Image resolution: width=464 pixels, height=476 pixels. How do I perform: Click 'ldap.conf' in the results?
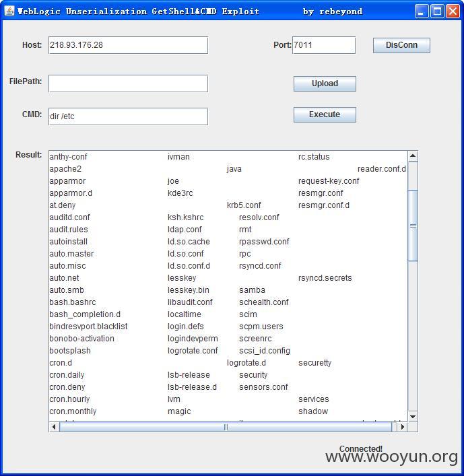coord(185,230)
